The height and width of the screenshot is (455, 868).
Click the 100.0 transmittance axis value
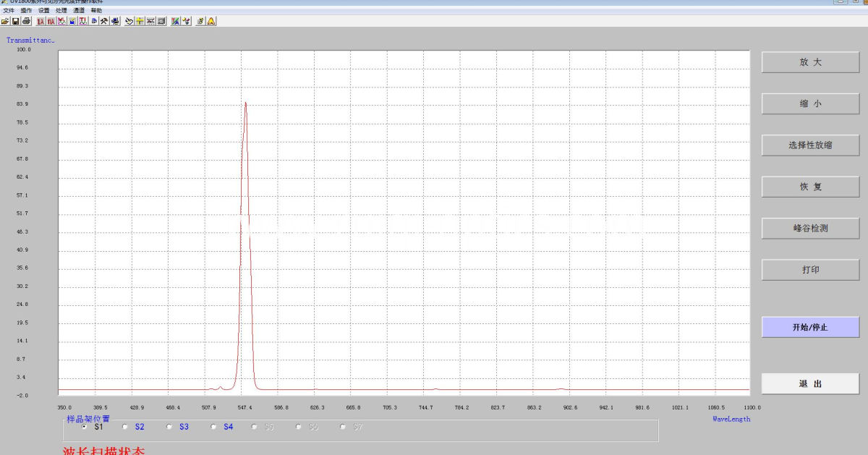tap(23, 50)
